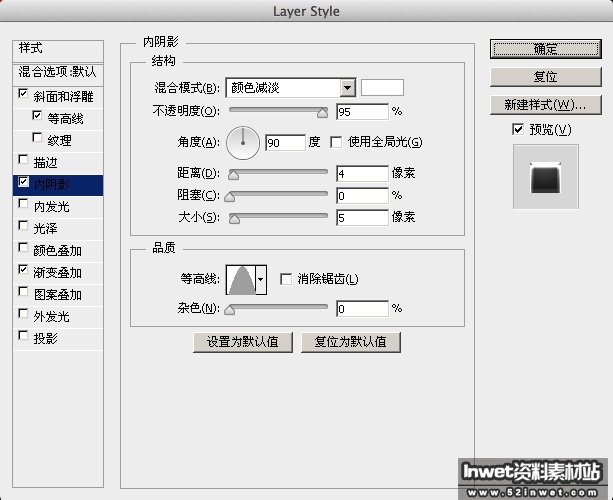Enable the 描边 checkbox
The width and height of the screenshot is (613, 500).
click(23, 159)
